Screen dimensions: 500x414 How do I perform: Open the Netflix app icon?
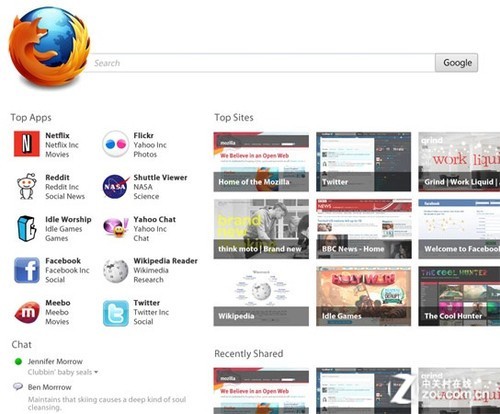[26, 144]
